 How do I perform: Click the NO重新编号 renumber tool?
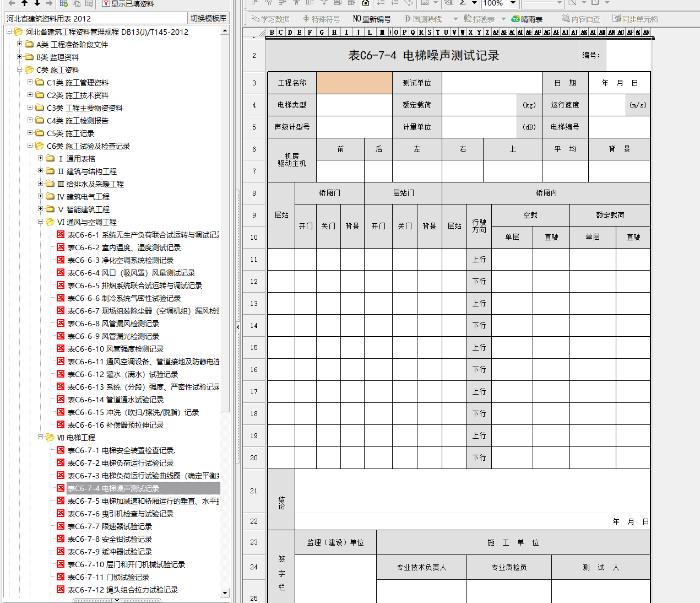click(x=372, y=19)
